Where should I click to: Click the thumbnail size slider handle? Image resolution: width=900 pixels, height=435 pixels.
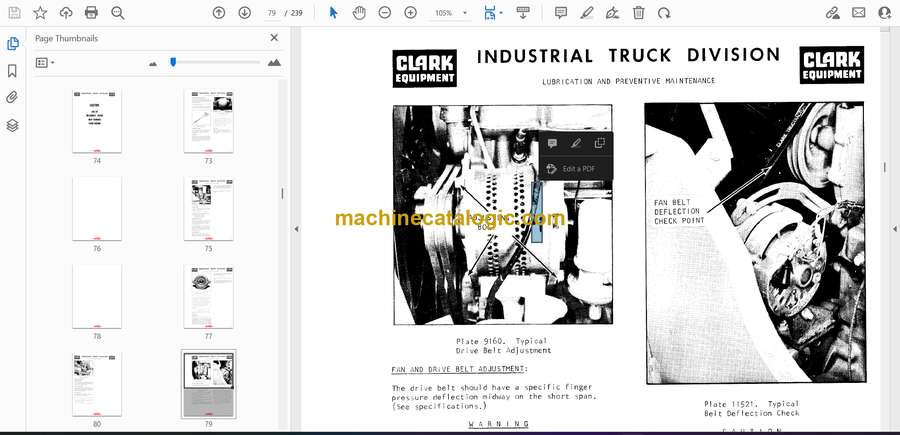[x=173, y=62]
